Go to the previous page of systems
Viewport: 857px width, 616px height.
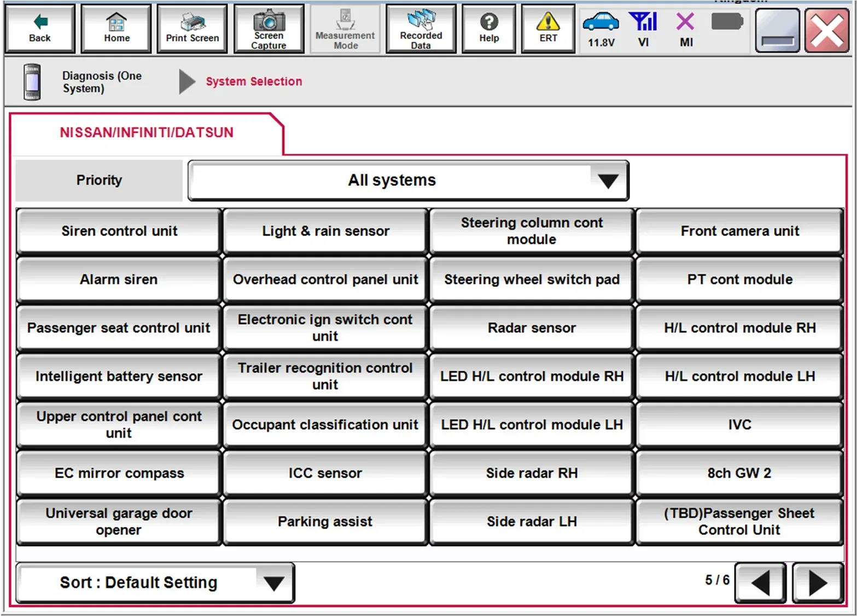click(x=761, y=583)
